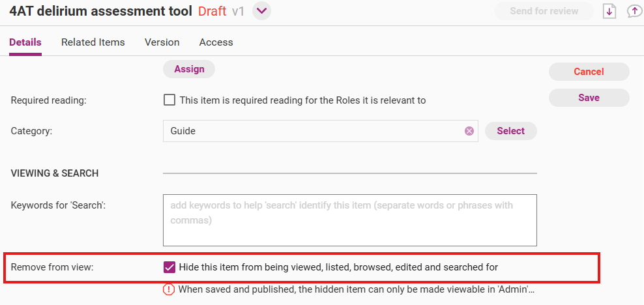Click the download document icon
644x305 pixels.
coord(609,11)
